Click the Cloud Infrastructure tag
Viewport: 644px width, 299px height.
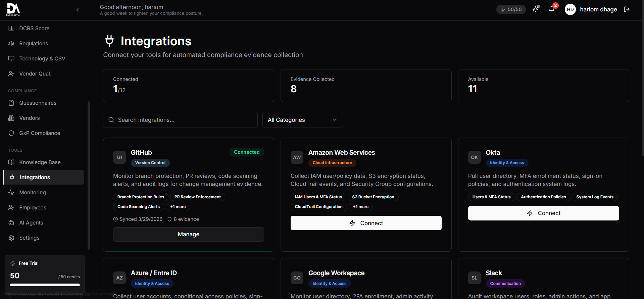click(x=332, y=163)
